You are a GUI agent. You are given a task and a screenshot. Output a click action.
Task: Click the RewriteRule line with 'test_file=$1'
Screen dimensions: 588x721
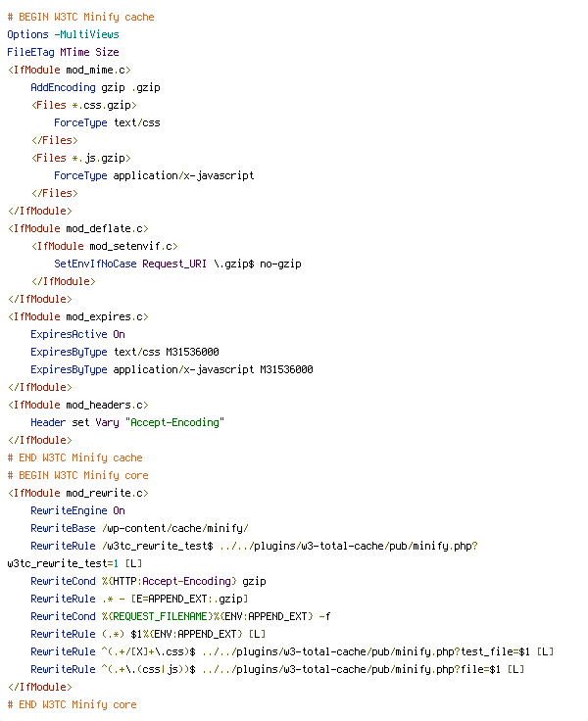click(292, 651)
